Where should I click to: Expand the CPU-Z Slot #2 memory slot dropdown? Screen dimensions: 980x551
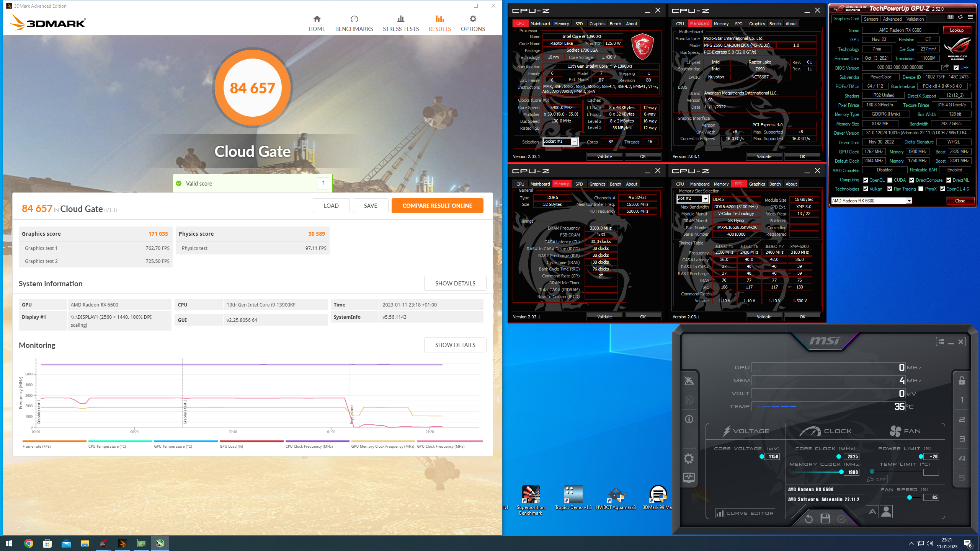[705, 199]
